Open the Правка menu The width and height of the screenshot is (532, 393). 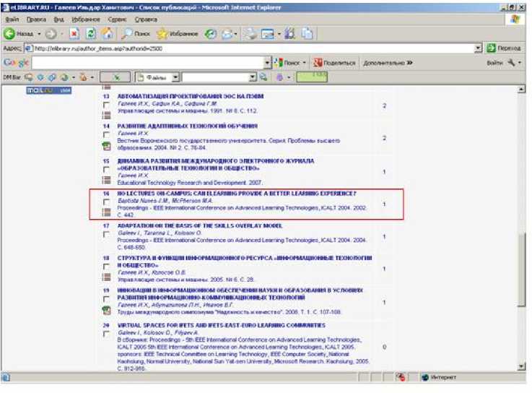coord(35,19)
